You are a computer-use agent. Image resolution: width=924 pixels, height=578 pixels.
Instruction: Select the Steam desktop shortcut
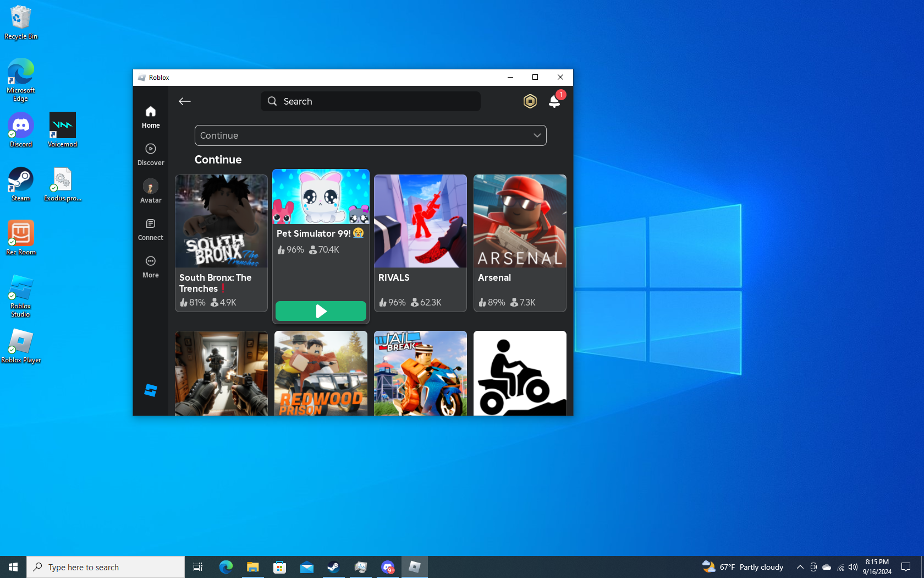(21, 184)
